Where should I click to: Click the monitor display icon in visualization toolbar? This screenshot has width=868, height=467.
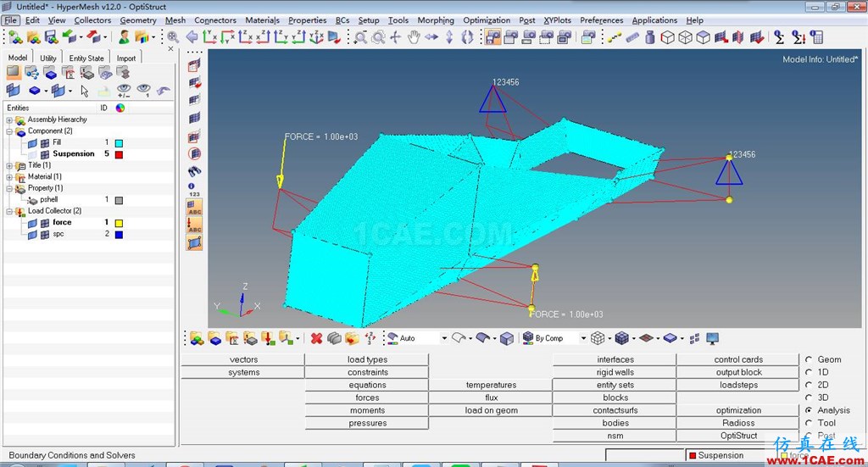[x=712, y=338]
